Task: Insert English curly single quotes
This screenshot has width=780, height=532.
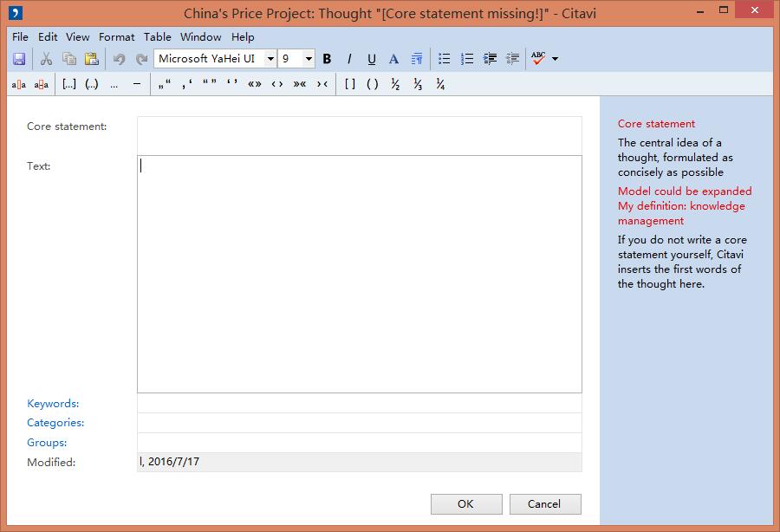Action: [231, 83]
